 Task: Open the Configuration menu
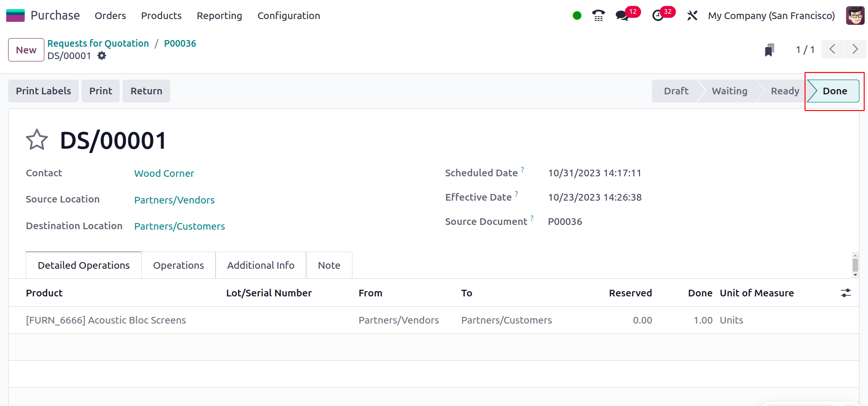pos(289,16)
